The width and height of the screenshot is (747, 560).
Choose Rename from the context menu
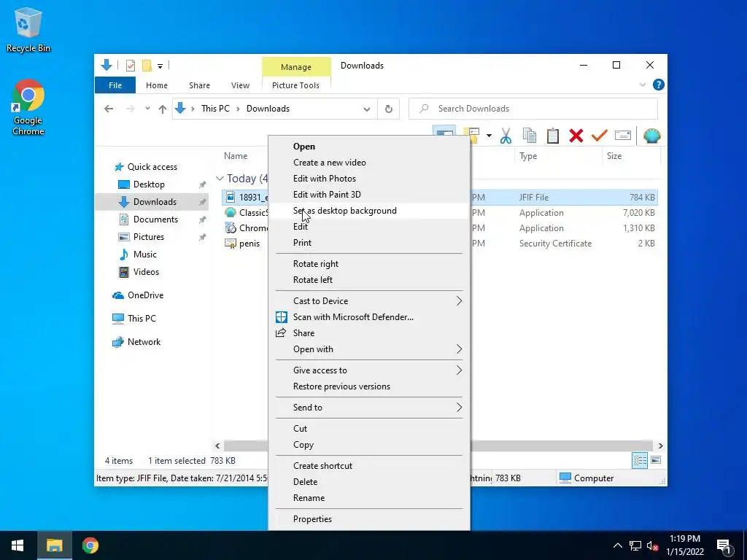coord(369,498)
